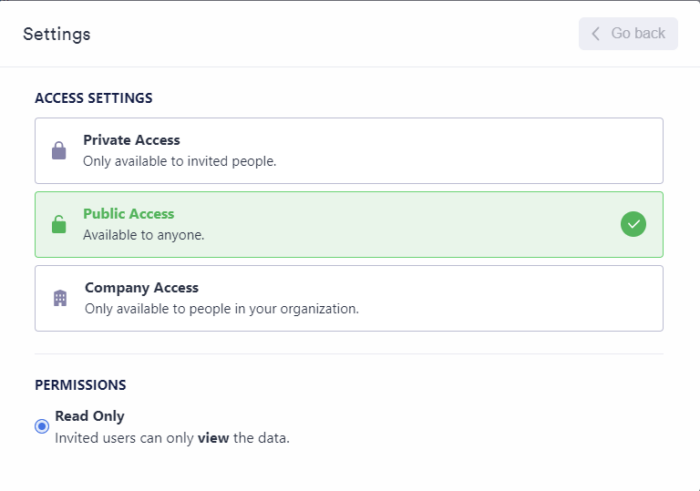Click the ACCESS SETTINGS section heading
700x491 pixels.
pyautogui.click(x=93, y=98)
